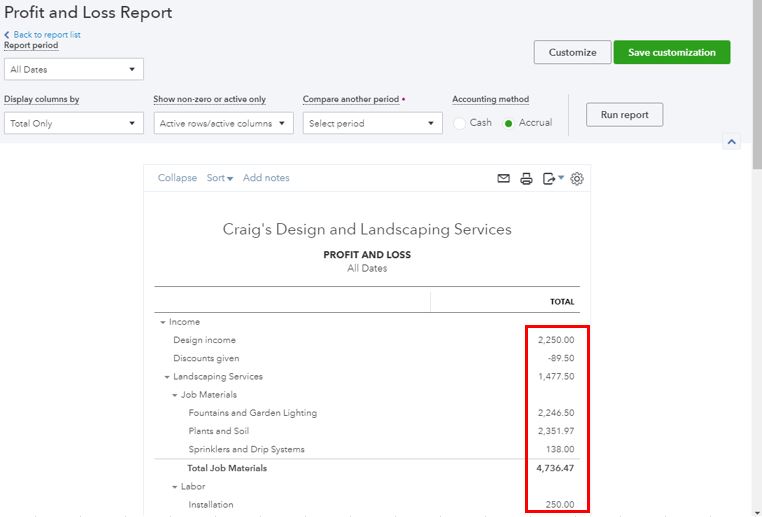Click the Landscaping Services amount 1,477.50

[x=556, y=377]
